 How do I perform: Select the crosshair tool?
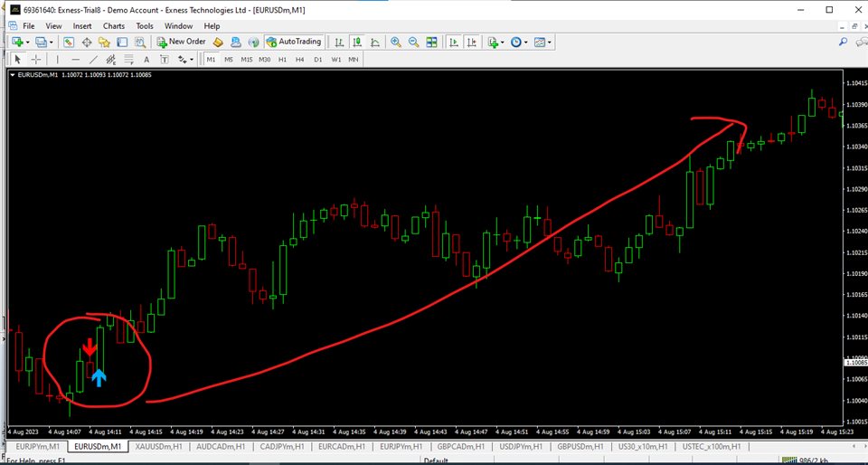click(35, 59)
